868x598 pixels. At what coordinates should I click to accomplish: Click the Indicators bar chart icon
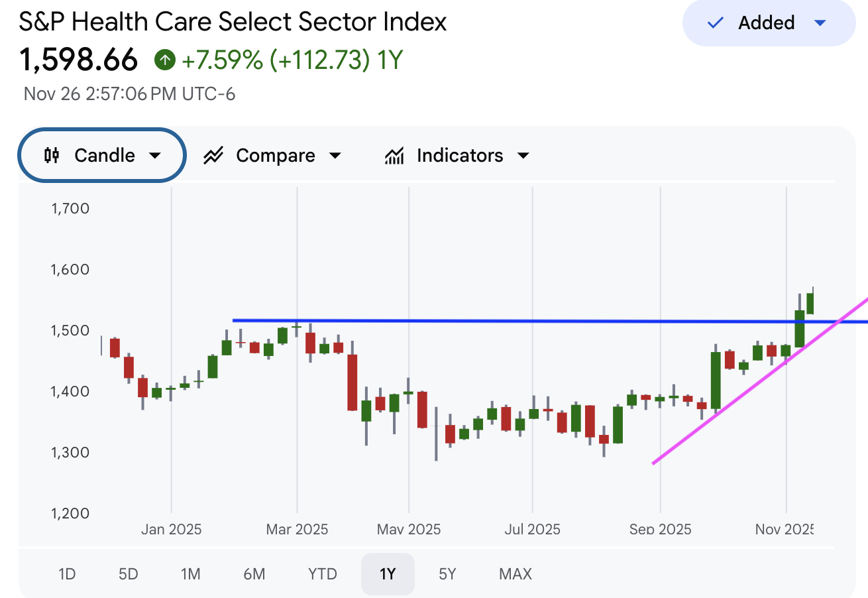pos(395,156)
